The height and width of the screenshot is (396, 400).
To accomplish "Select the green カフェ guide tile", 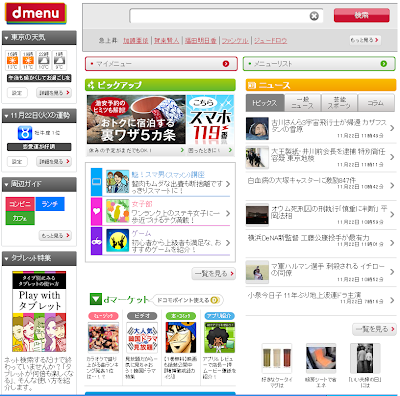I will pos(20,218).
